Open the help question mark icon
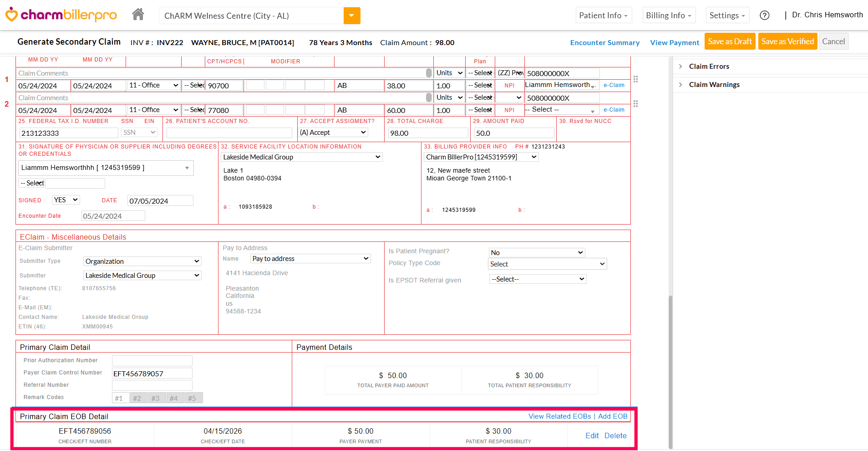 click(765, 15)
